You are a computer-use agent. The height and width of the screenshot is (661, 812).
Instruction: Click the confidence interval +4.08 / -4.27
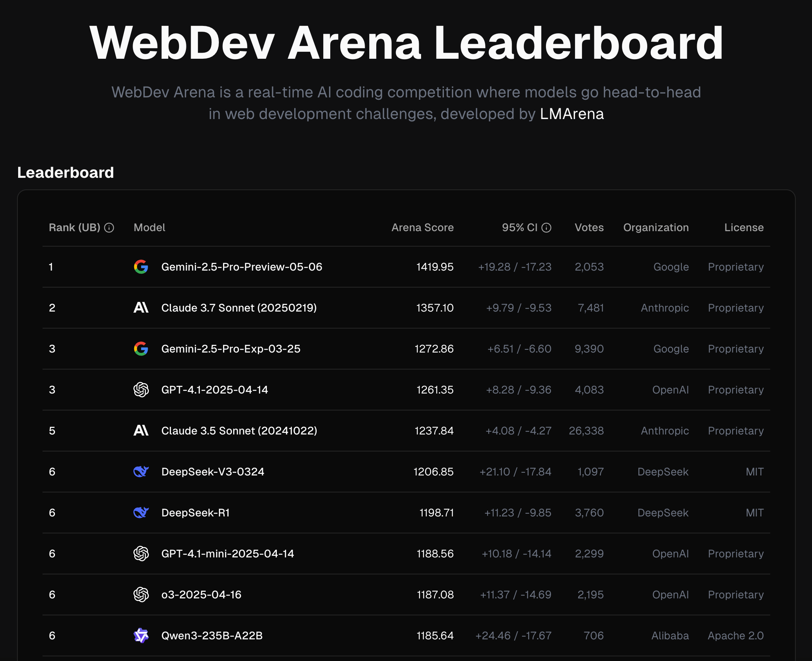pos(519,431)
